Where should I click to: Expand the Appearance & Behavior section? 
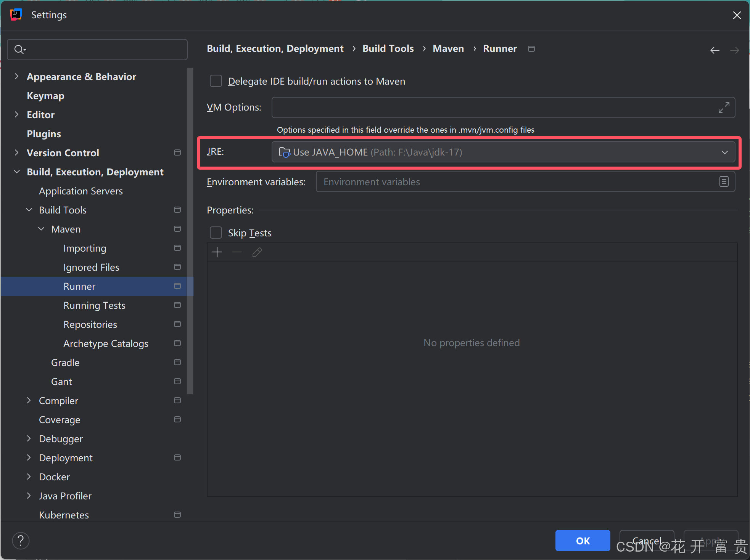coord(16,77)
